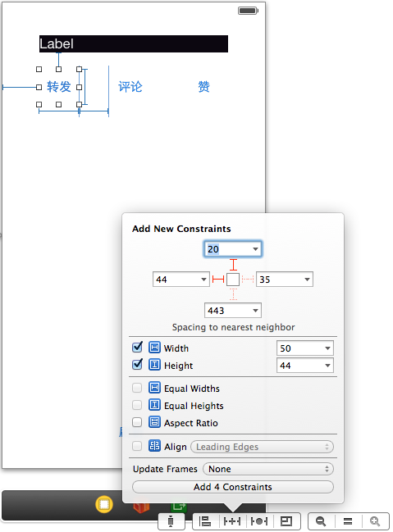Viewport: 393px width, 532px height.
Task: Expand the left spacing 44 dropdown
Action: pyautogui.click(x=203, y=280)
